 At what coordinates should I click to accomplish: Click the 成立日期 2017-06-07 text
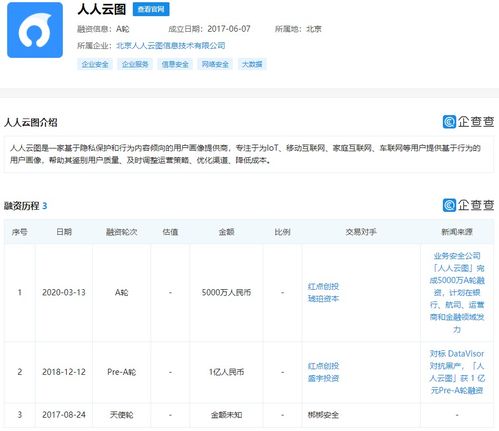tap(209, 29)
